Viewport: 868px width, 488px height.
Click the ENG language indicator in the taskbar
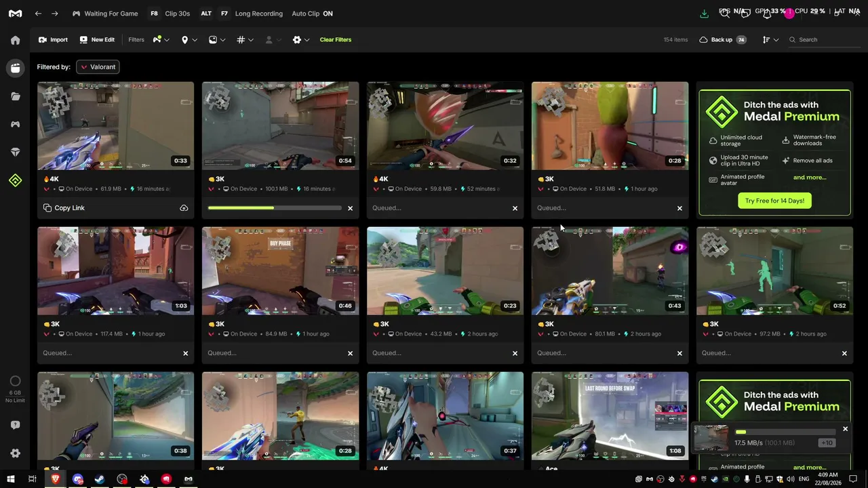pyautogui.click(x=805, y=479)
